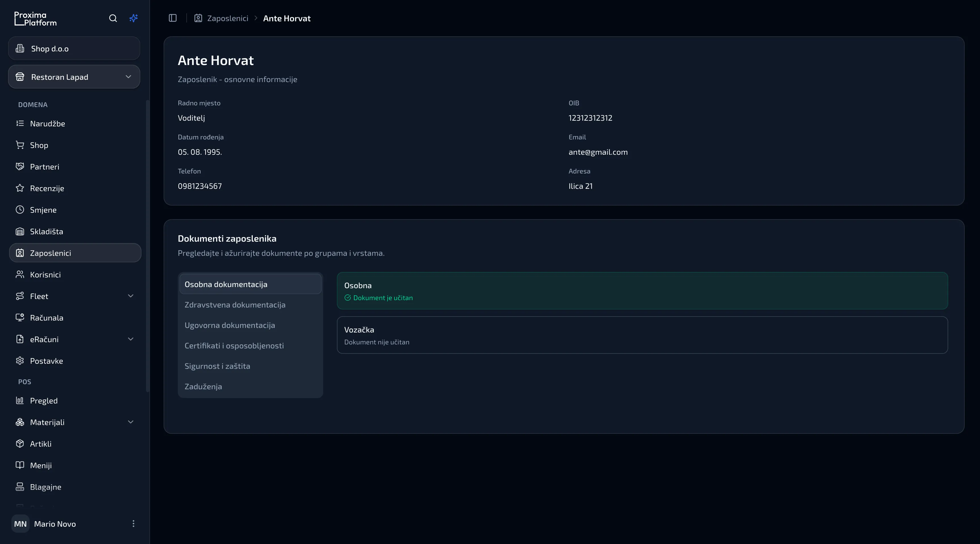Open the Vozačka document card

[642, 335]
